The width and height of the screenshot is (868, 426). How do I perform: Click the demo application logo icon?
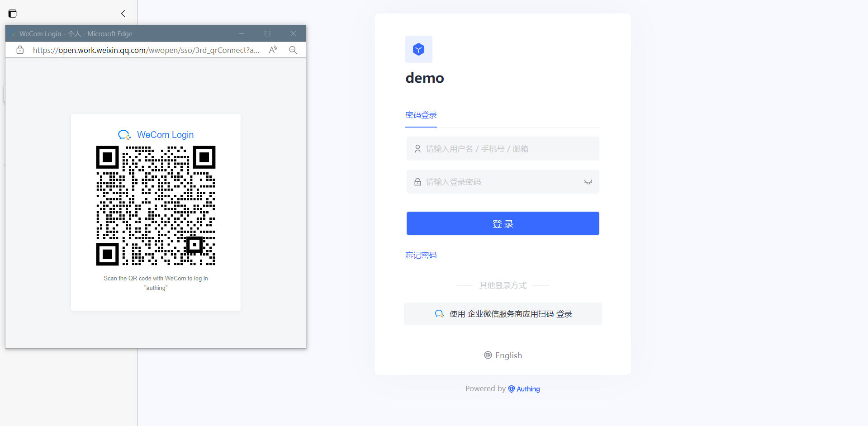click(418, 49)
